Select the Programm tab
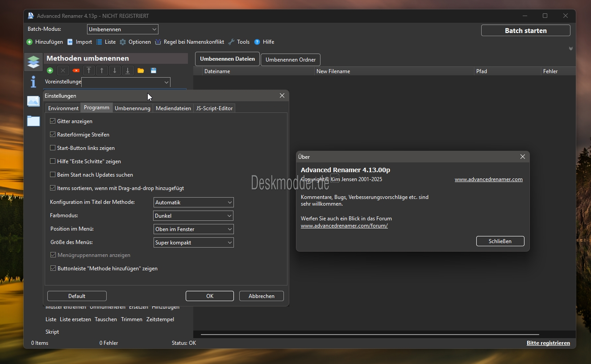This screenshot has width=591, height=364. (96, 108)
